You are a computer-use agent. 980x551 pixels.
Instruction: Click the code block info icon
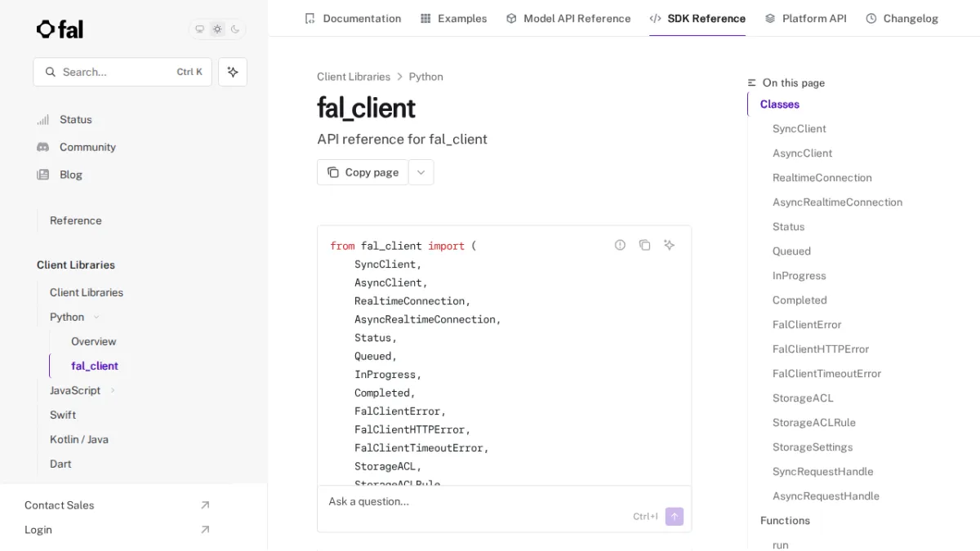coord(620,245)
